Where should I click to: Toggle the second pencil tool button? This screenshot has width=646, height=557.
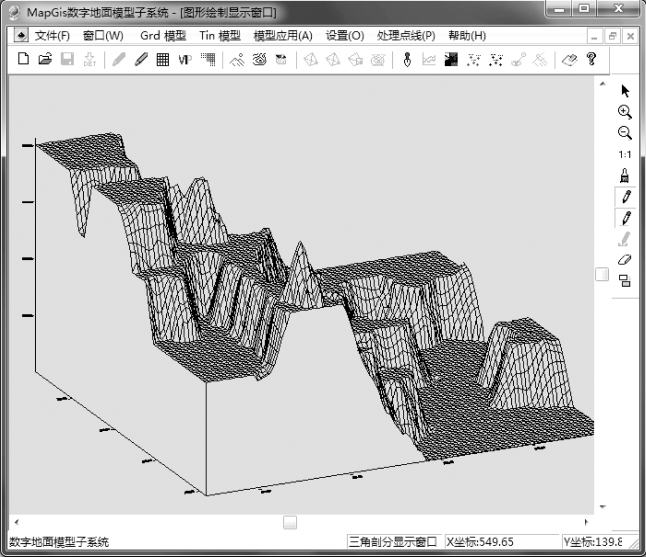coord(625,217)
